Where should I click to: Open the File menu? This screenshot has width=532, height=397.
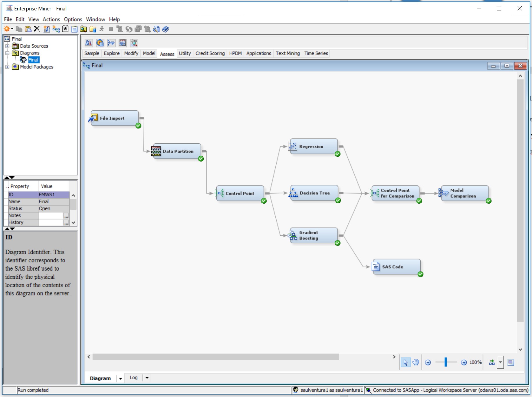point(8,19)
